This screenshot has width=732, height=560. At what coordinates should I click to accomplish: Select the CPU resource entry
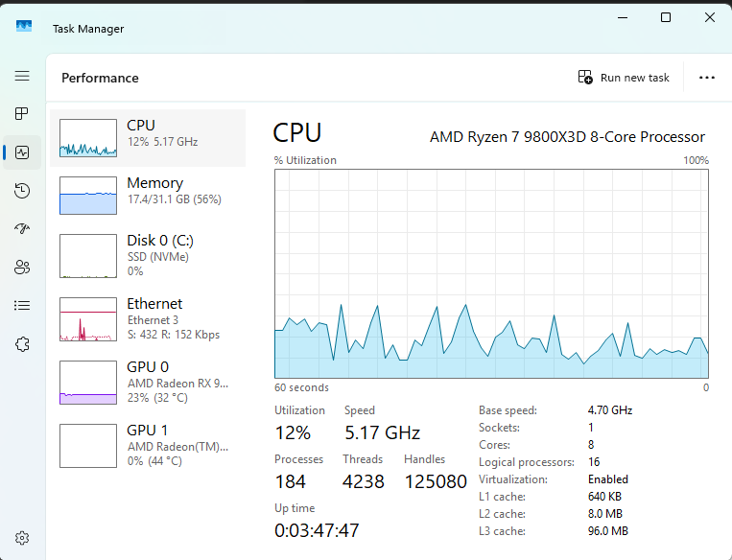pos(148,138)
